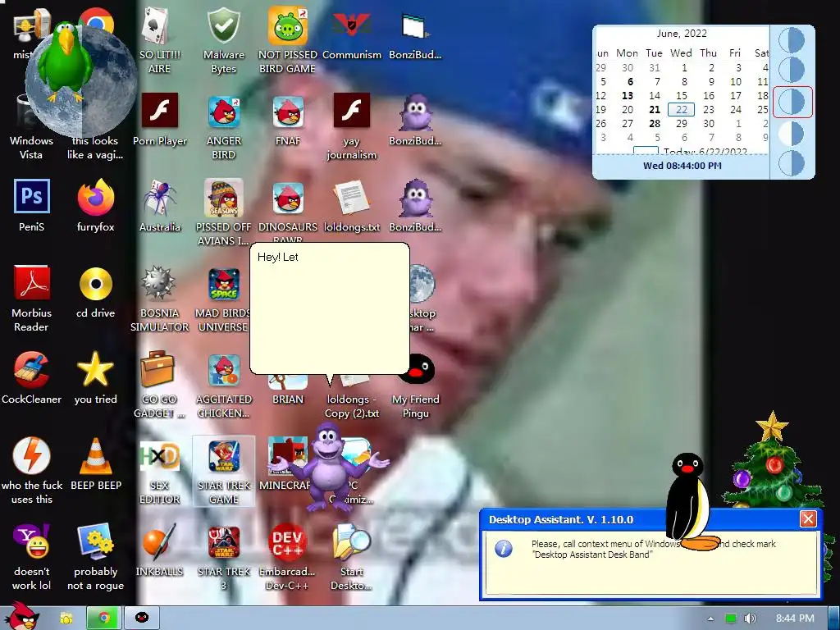Open the Australia spider solitaire icon

[160, 206]
